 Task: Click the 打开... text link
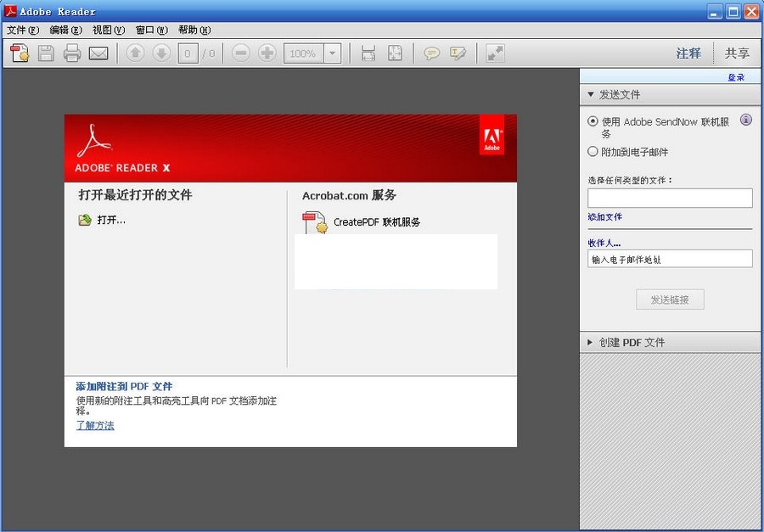pos(111,221)
